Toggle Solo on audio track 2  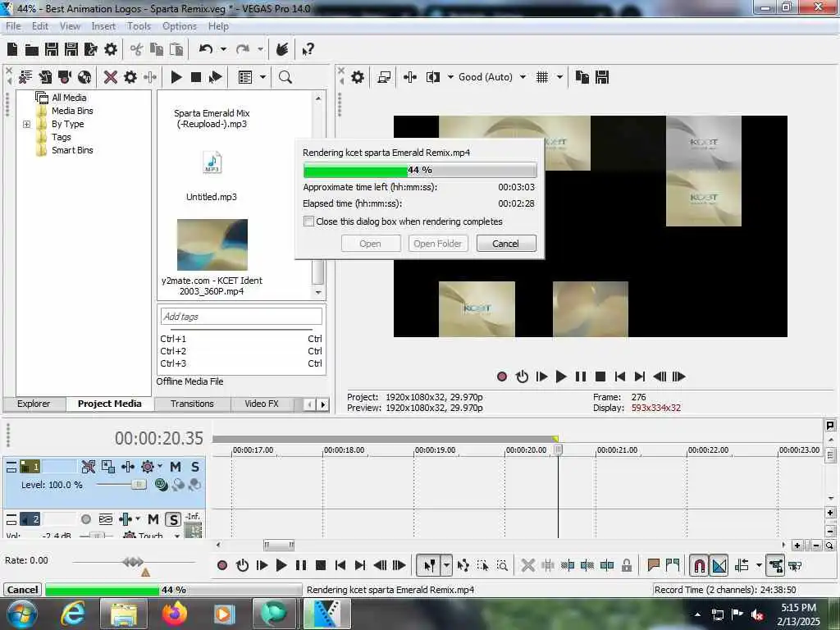click(x=173, y=519)
